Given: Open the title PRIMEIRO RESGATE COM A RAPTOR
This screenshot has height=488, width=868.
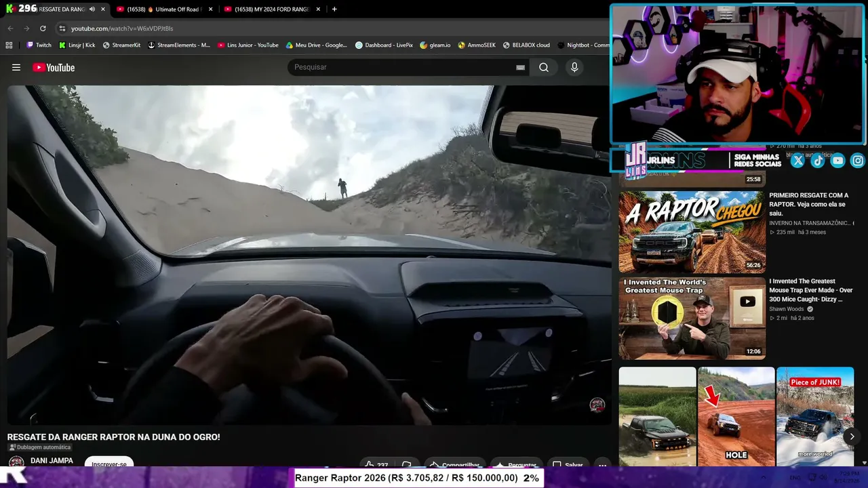Looking at the screenshot, I should [x=810, y=204].
